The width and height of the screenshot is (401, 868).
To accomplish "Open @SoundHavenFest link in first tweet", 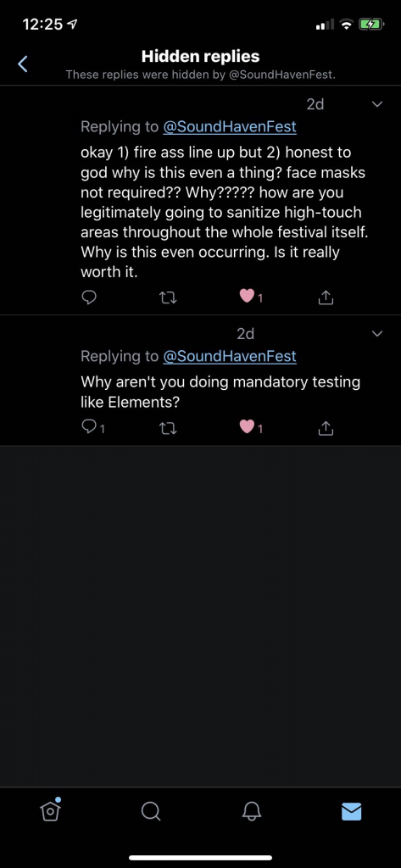I will 229,127.
